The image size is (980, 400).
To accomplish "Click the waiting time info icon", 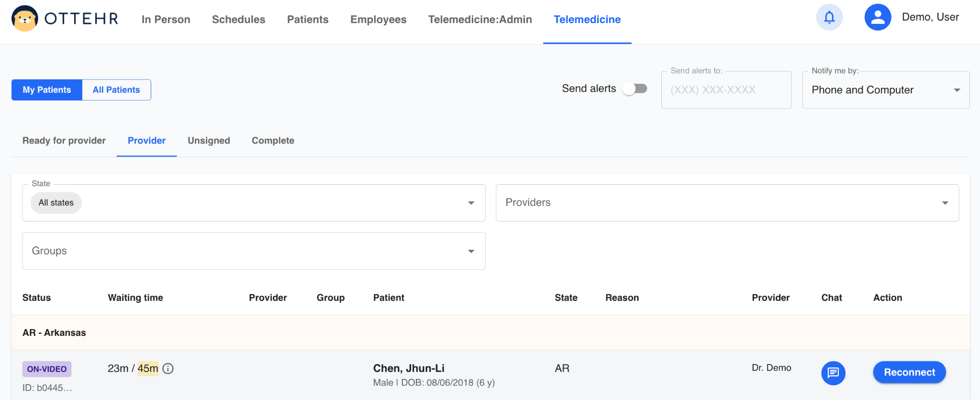I will pyautogui.click(x=168, y=368).
